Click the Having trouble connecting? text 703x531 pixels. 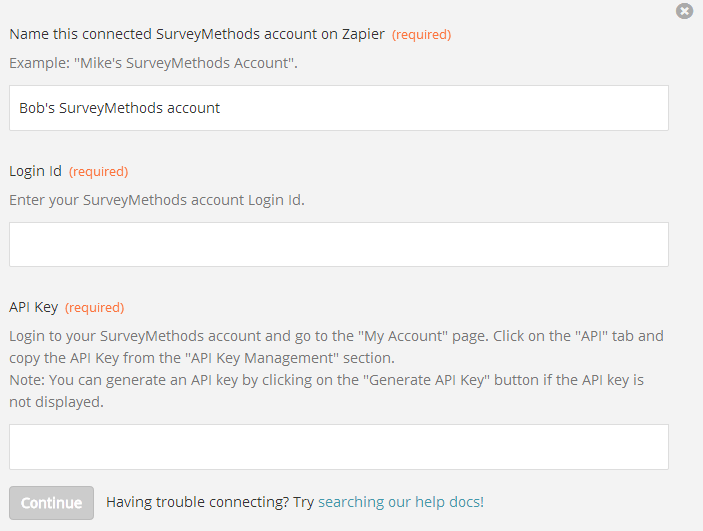(198, 502)
